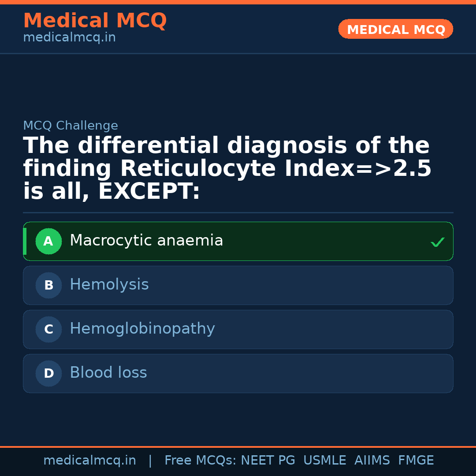
Task: Click the Free MCQs footer label
Action: (x=201, y=461)
